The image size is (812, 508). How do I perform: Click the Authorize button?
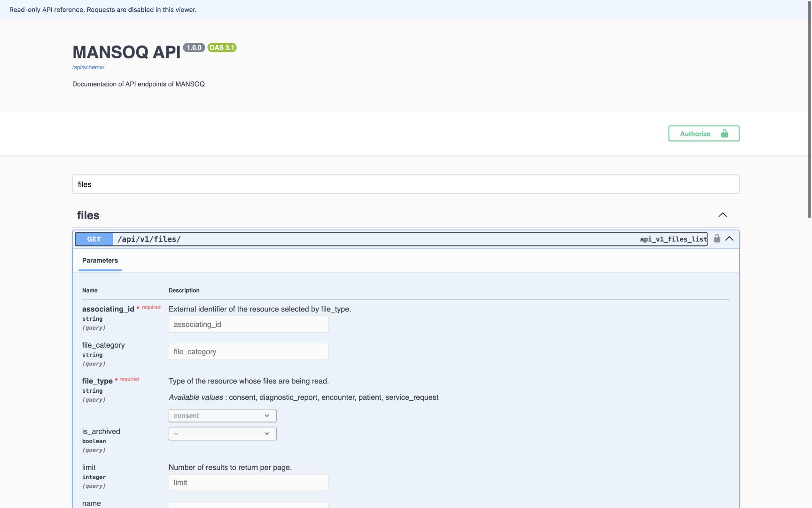click(703, 134)
